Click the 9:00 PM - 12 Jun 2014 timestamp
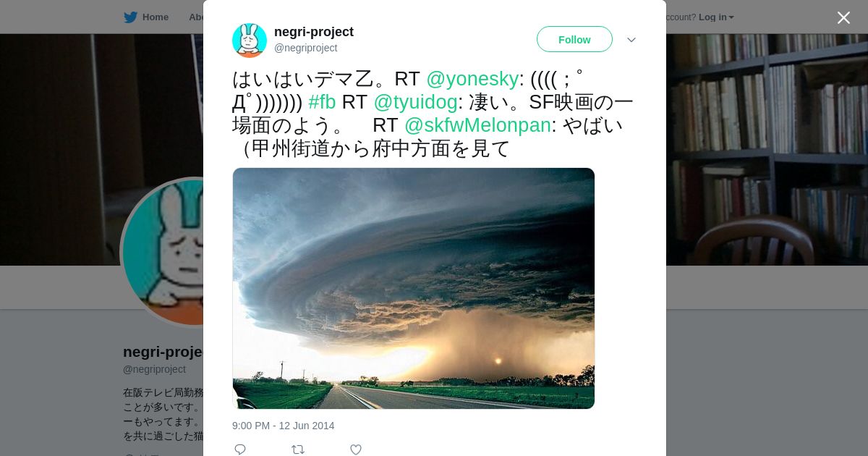Image resolution: width=868 pixels, height=456 pixels. tap(284, 426)
